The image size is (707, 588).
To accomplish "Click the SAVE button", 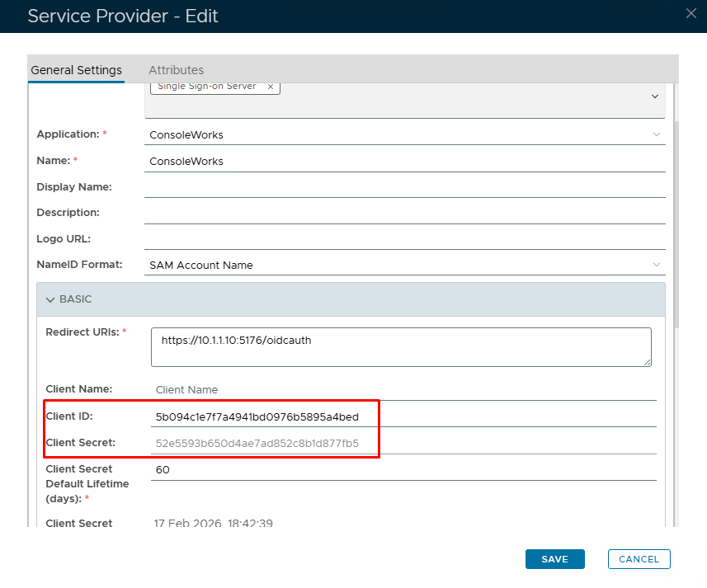I will coord(554,559).
